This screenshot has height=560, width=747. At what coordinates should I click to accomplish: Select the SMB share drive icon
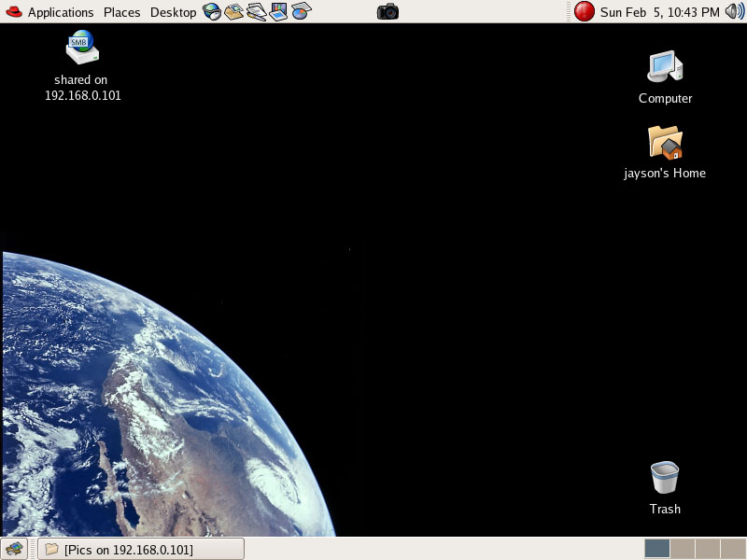coord(82,48)
